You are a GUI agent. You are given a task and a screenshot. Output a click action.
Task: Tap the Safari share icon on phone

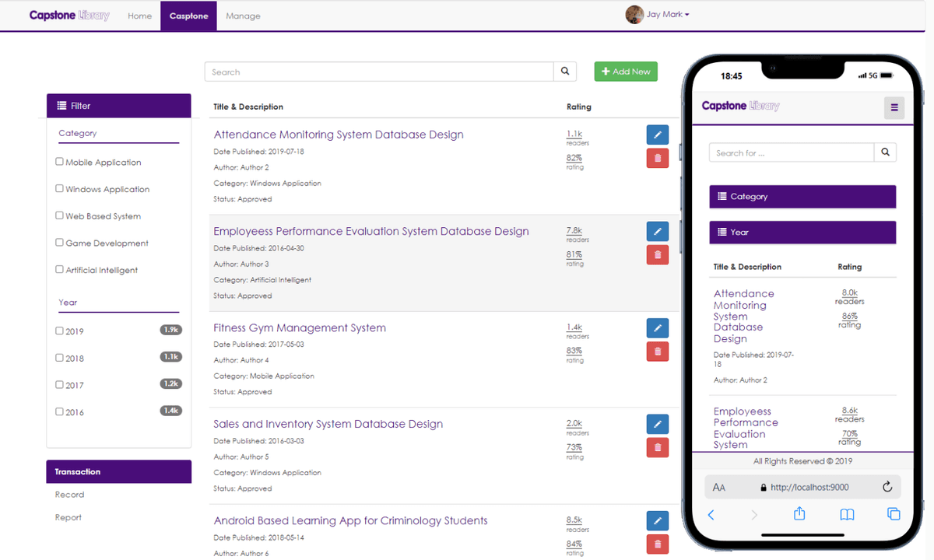[799, 514]
